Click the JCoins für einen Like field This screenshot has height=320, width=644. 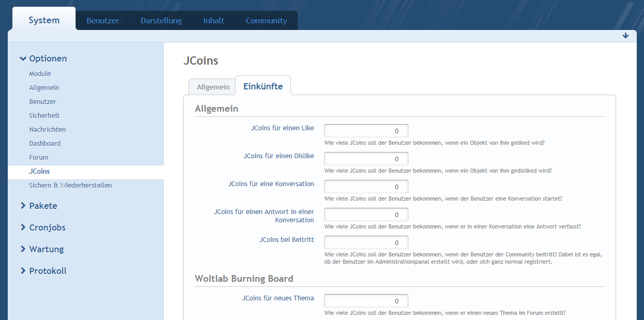(x=366, y=131)
